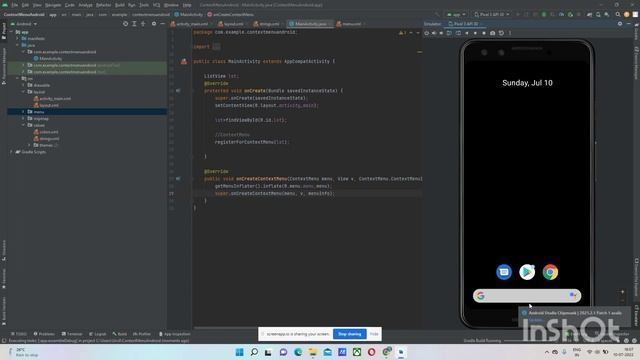Viewport: 640px width, 360px height.
Task: Open emulator panel settings gear
Action: click(620, 24)
